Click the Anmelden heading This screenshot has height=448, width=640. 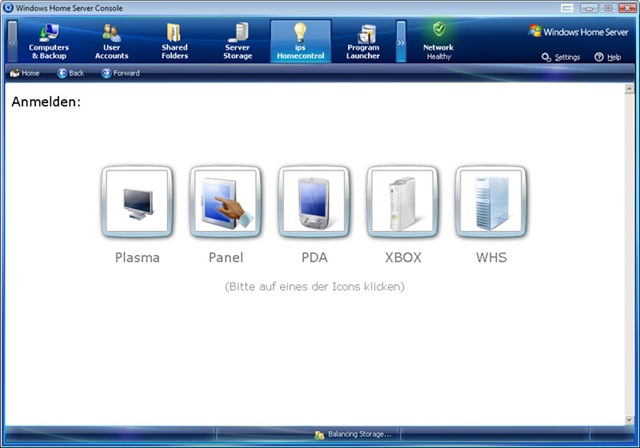(x=46, y=102)
